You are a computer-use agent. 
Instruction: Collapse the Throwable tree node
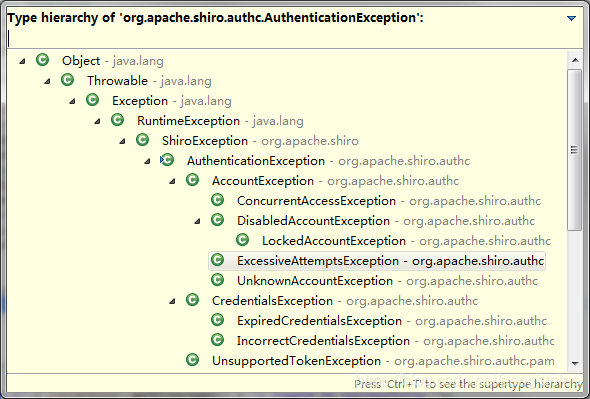tap(47, 81)
